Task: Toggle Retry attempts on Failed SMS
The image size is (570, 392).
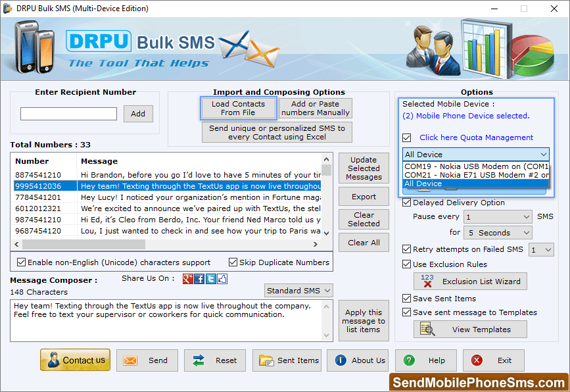Action: pyautogui.click(x=407, y=249)
